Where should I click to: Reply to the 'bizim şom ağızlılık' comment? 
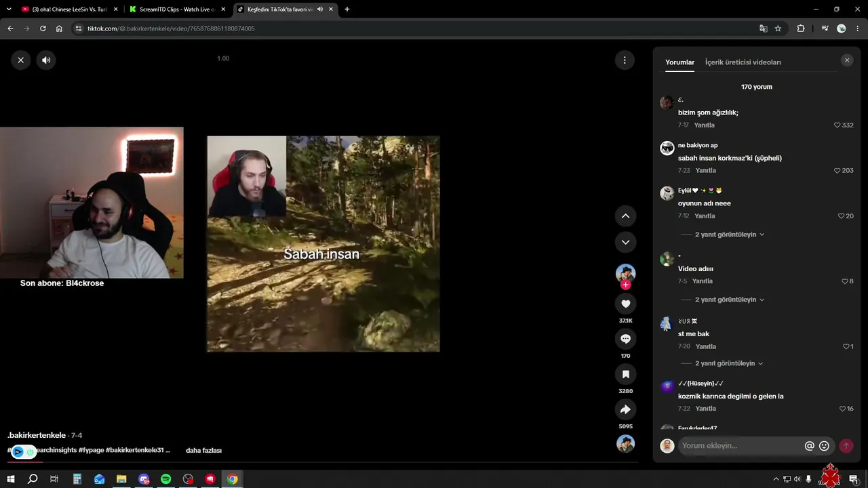(x=705, y=125)
